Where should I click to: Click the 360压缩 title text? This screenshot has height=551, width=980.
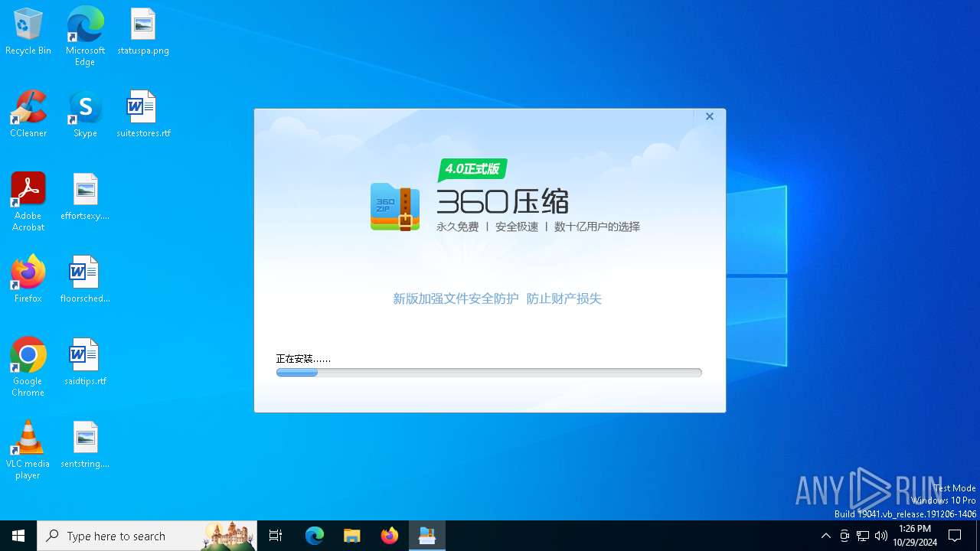click(502, 202)
